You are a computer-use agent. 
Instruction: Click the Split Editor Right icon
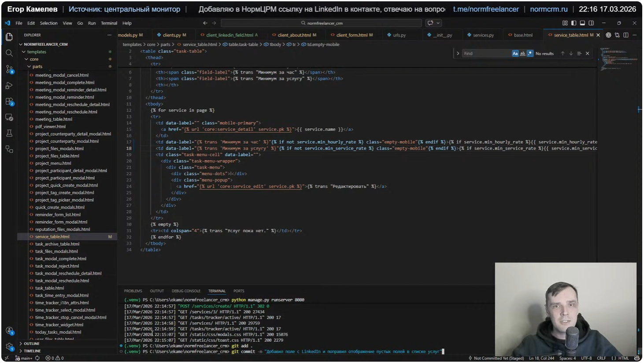pos(625,35)
